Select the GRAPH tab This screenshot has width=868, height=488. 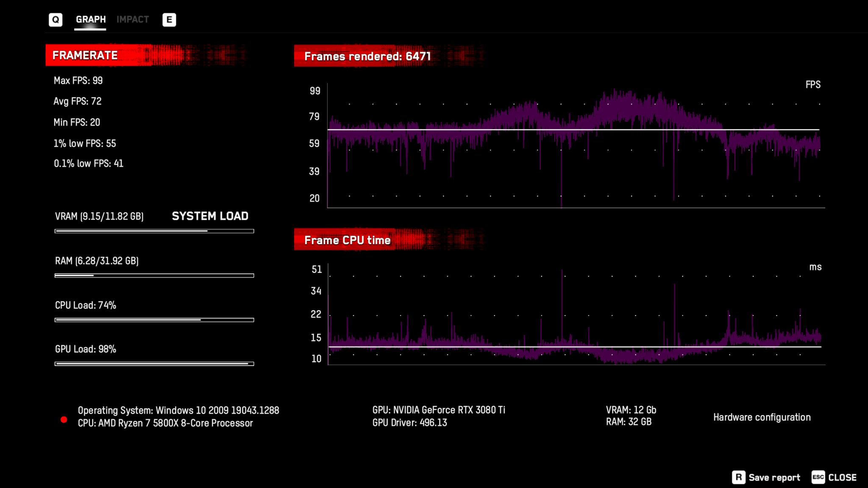coord(90,19)
